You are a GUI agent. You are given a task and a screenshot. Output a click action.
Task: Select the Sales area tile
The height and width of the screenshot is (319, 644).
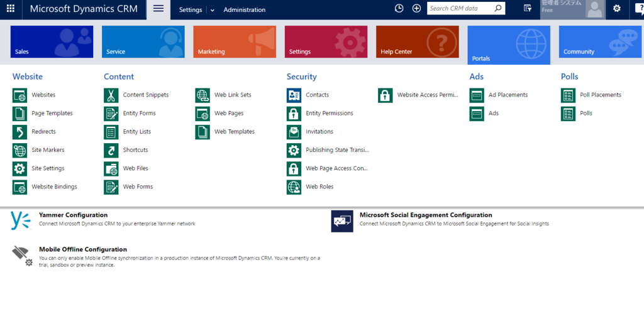tap(52, 42)
